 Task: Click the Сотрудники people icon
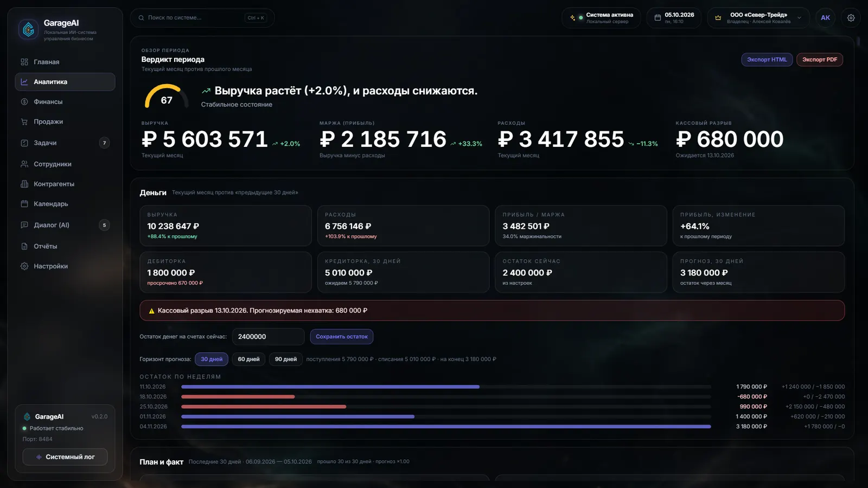24,164
